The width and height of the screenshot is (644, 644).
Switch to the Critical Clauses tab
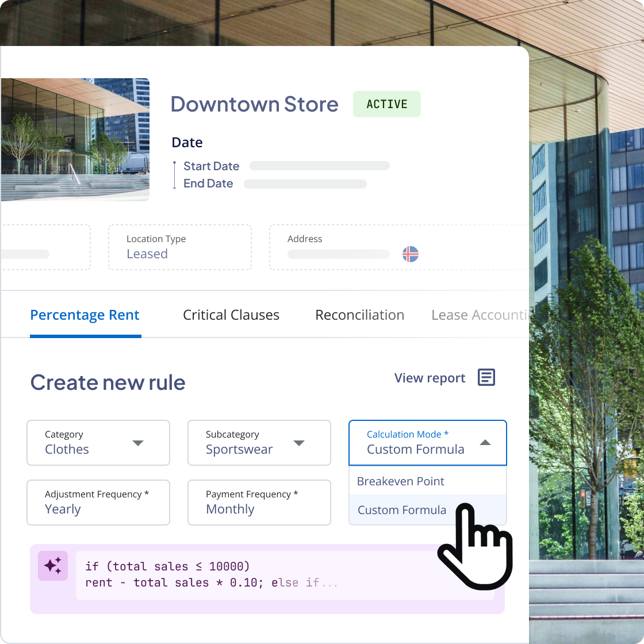click(x=231, y=315)
